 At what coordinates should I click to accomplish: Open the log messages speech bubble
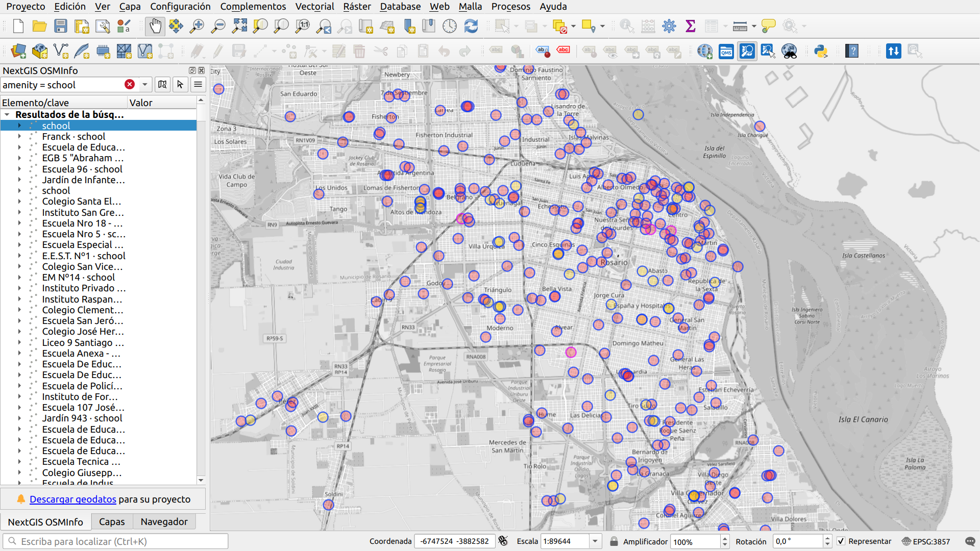(x=970, y=541)
